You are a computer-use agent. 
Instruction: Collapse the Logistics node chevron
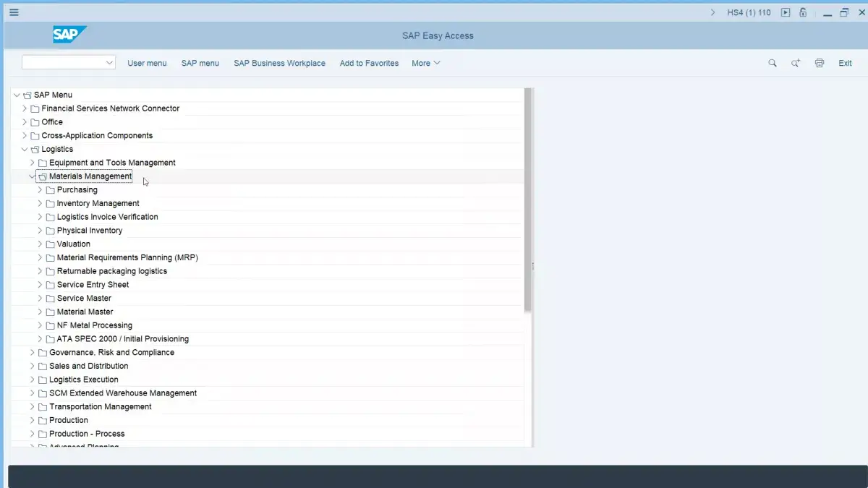[25, 149]
